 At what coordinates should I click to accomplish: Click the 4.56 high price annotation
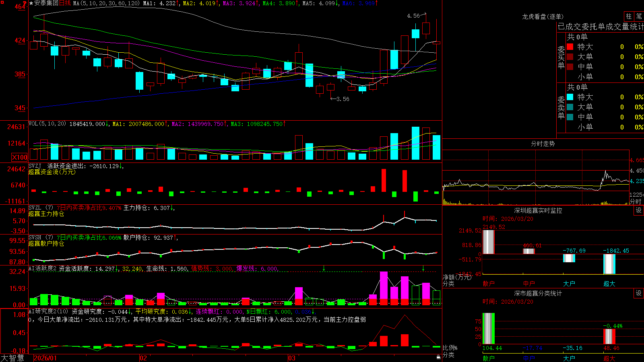pyautogui.click(x=413, y=16)
